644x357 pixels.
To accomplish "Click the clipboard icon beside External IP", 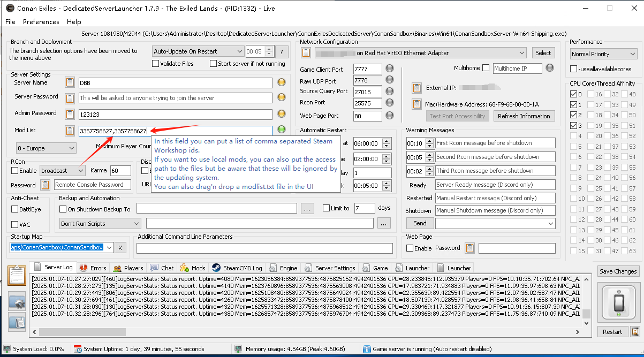I will pos(416,88).
